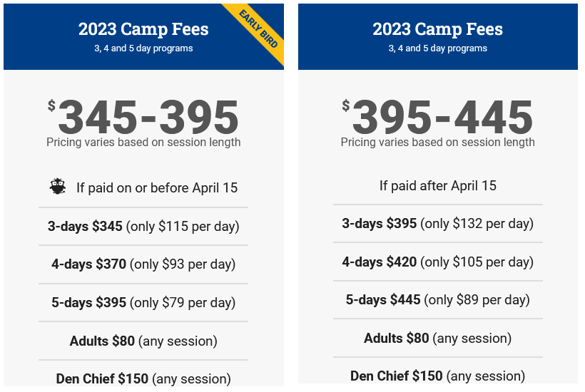Select Adults $80 in the after-April-15 card

click(x=437, y=339)
